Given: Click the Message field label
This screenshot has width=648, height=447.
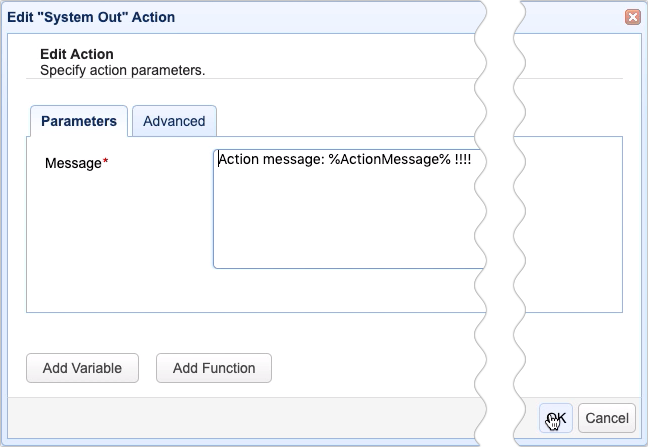Looking at the screenshot, I should pyautogui.click(x=73, y=163).
